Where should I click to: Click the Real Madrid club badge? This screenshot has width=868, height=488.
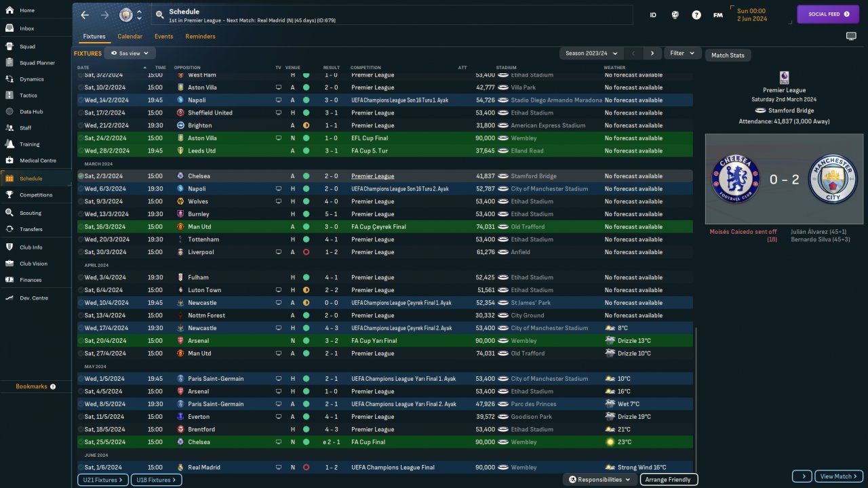[x=180, y=467]
